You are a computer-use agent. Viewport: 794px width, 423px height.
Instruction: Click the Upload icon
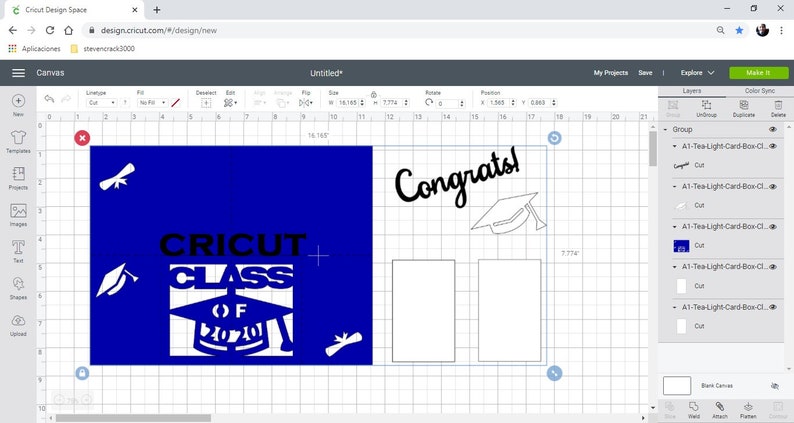pyautogui.click(x=18, y=325)
